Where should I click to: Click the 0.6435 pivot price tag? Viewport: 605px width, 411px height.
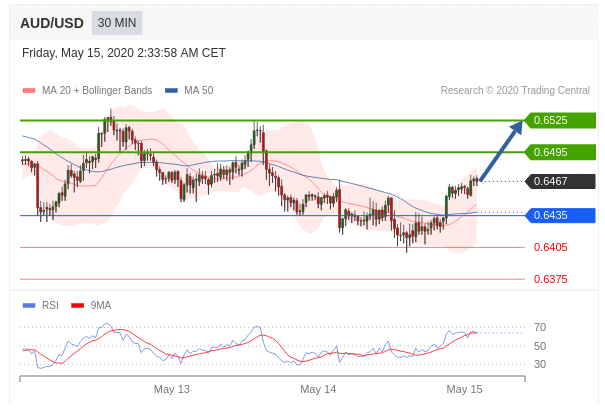point(560,215)
